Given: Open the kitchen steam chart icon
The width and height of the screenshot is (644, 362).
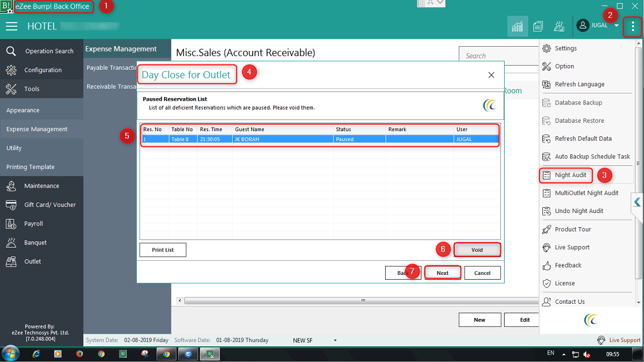Looking at the screenshot, I should [559, 26].
